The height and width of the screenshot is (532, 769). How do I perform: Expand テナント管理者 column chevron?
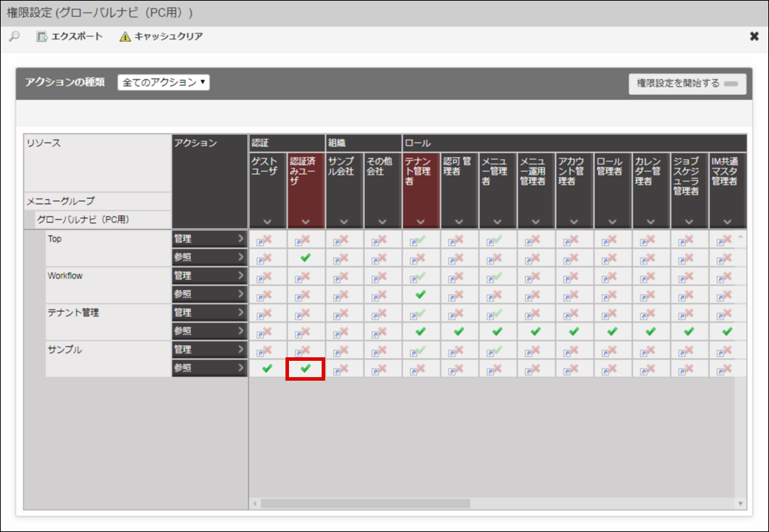420,222
